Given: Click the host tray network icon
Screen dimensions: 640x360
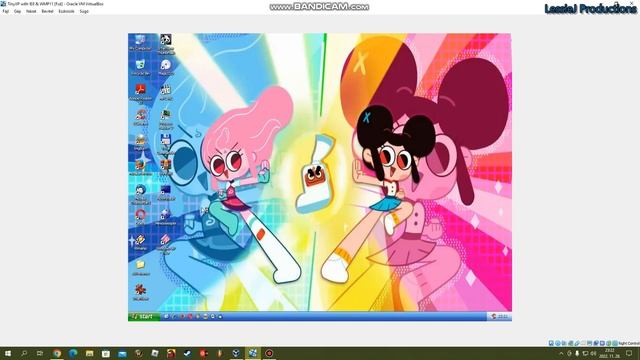Looking at the screenshot, I should click(585, 353).
